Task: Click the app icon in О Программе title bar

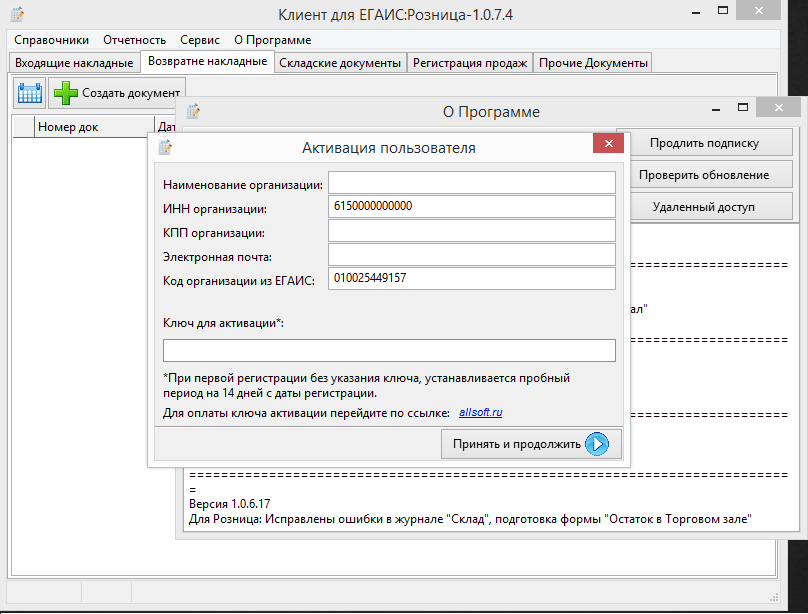Action: [193, 111]
